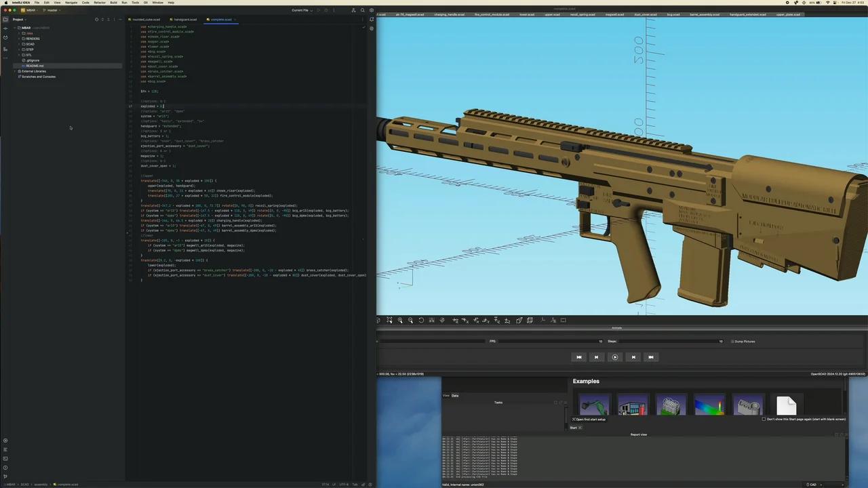Toggle OpenSCAD Perspective view icon
Screen dimensions: 868x488
pyautogui.click(x=519, y=320)
